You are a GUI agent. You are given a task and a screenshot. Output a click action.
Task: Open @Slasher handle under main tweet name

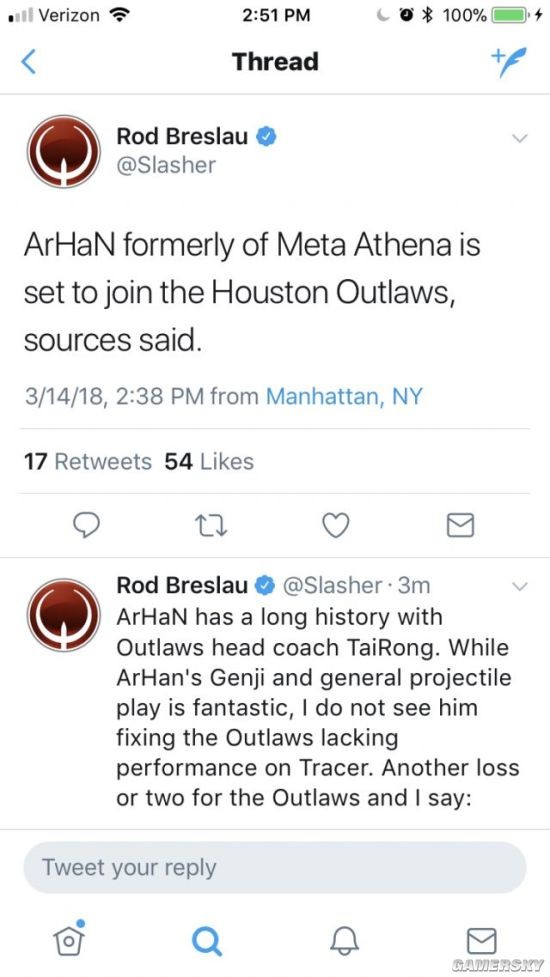166,165
